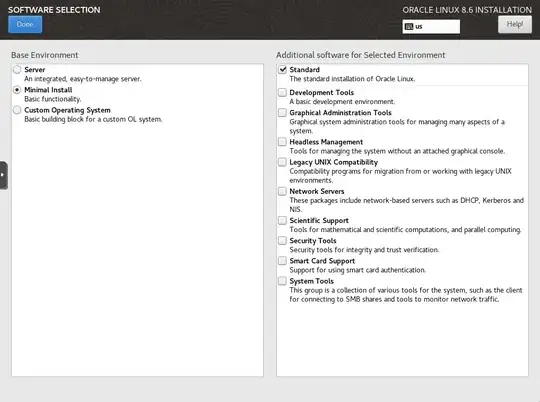Tick the Network Servers checkbox
The width and height of the screenshot is (540, 402).
click(282, 191)
